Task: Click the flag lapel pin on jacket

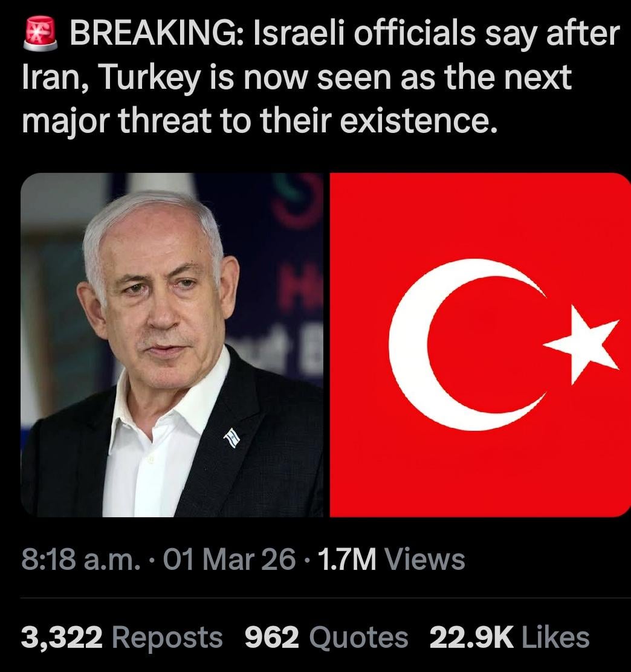Action: [x=231, y=438]
